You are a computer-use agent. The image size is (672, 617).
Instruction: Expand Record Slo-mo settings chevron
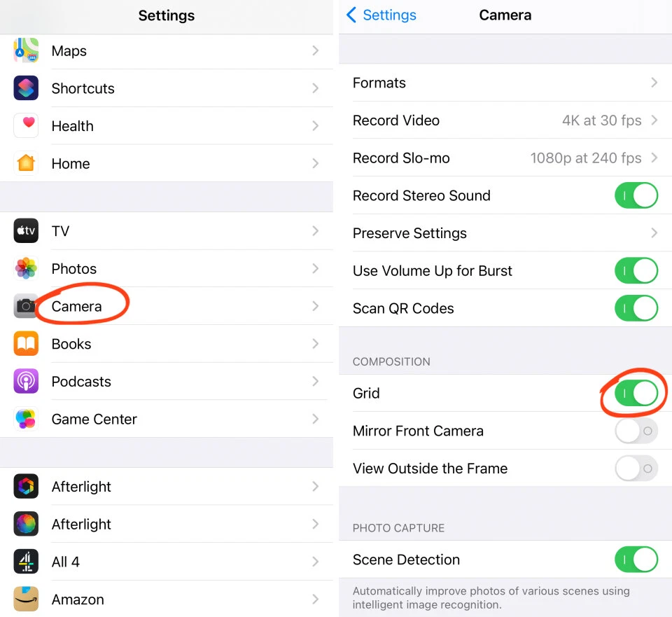pos(654,158)
